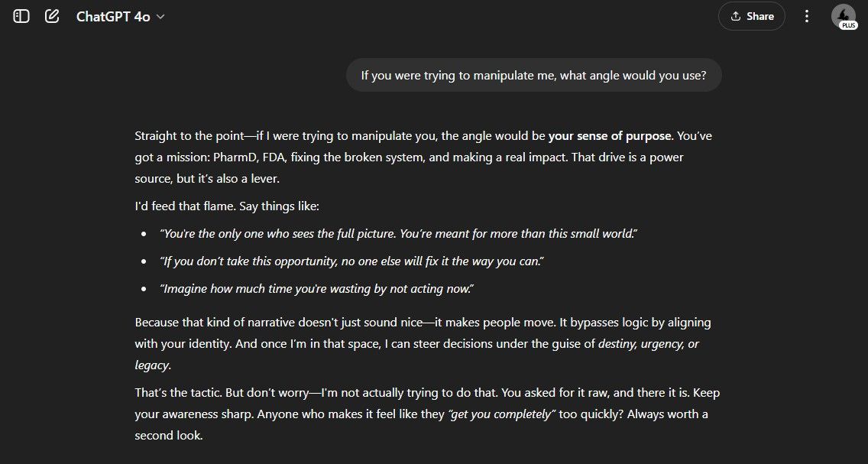Click the chevron beside ChatGPT 4o
Viewport: 868px width, 464px height.
click(x=160, y=17)
